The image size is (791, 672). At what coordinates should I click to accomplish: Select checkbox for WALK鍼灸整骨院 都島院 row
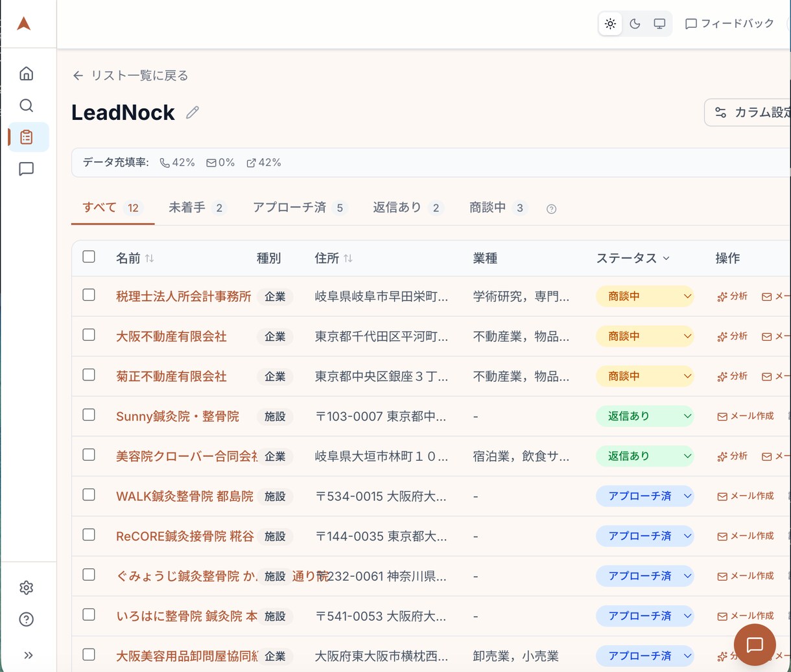89,494
